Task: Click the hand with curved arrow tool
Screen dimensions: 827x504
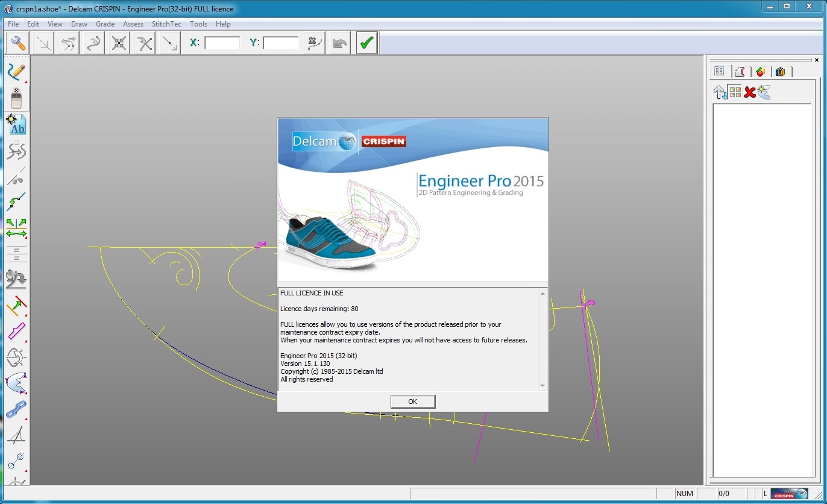Action: [x=16, y=279]
